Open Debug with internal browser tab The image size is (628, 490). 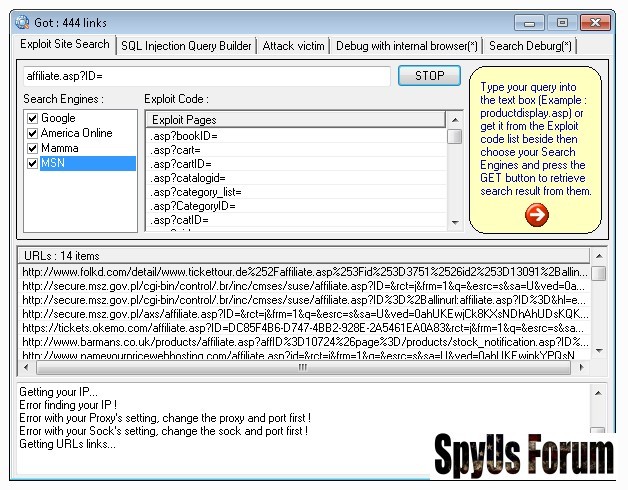(x=406, y=45)
